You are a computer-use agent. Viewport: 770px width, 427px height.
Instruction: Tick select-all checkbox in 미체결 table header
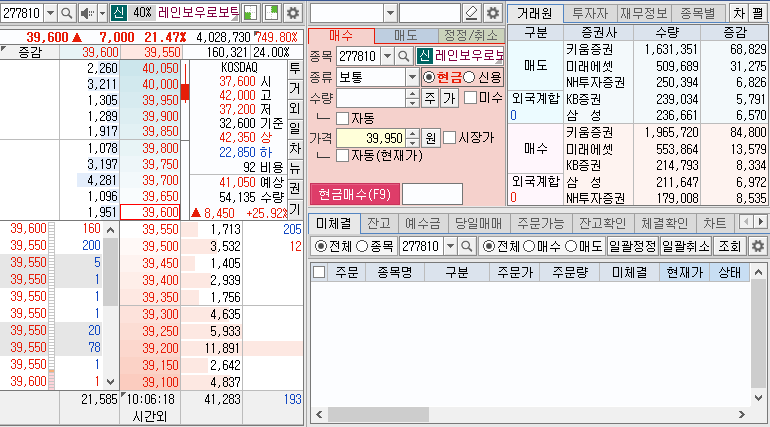pyautogui.click(x=319, y=272)
